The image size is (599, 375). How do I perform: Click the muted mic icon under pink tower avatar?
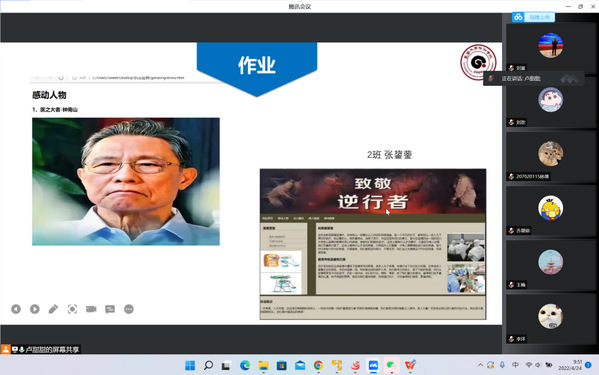click(511, 285)
